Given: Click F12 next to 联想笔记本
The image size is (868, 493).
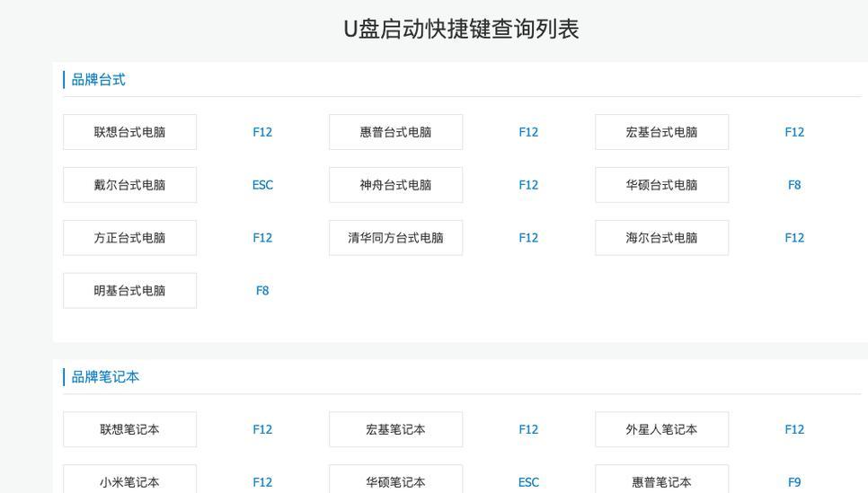Looking at the screenshot, I should pyautogui.click(x=262, y=429).
